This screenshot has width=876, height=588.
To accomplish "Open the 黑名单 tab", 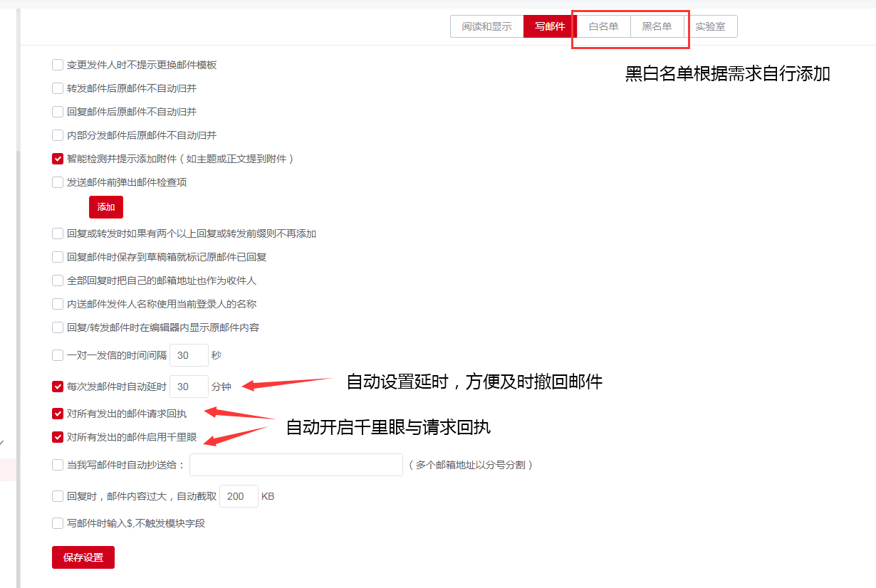I will click(657, 26).
